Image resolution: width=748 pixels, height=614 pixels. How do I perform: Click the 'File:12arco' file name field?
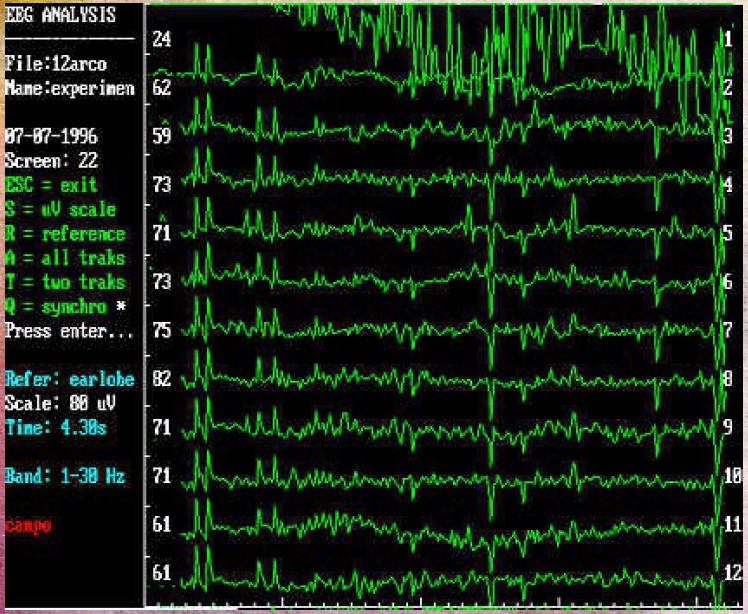(x=55, y=64)
